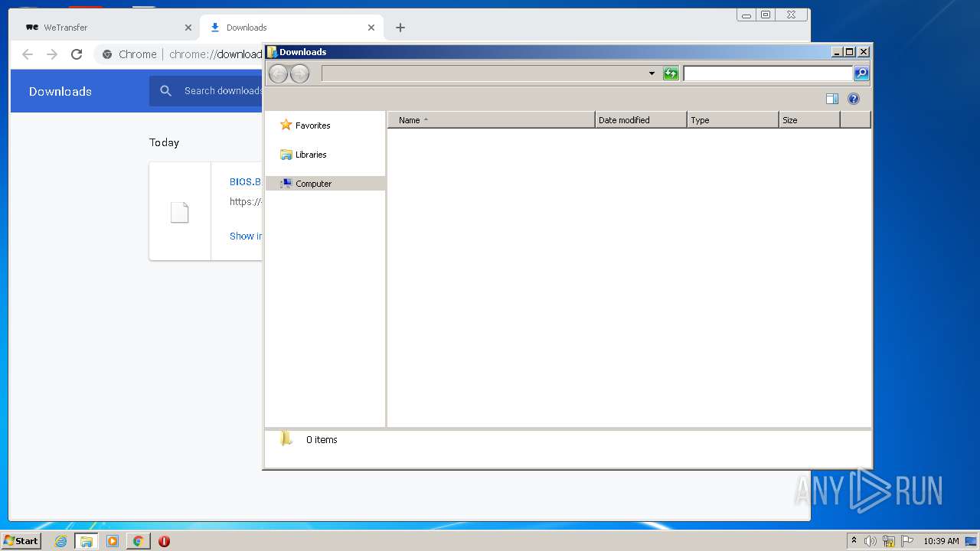The height and width of the screenshot is (551, 980).
Task: Show hidden system tray icons
Action: pyautogui.click(x=854, y=541)
